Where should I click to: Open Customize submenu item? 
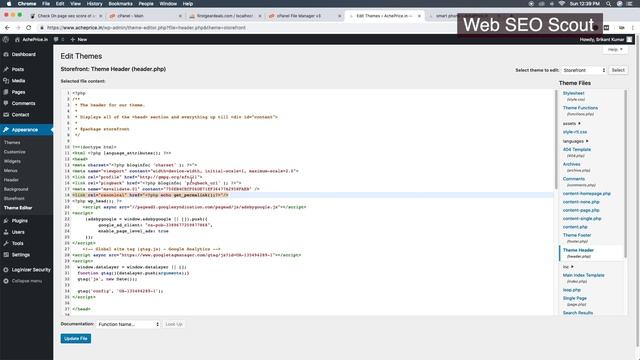click(x=15, y=152)
